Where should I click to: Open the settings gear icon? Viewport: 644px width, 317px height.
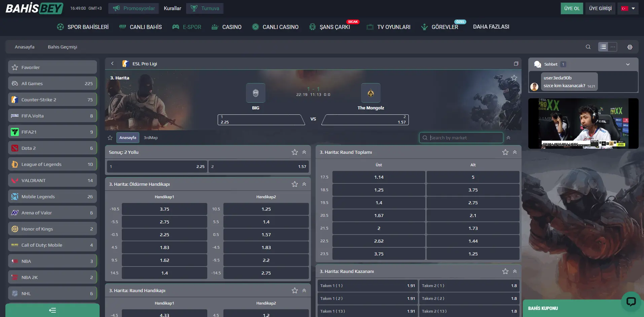coord(630,47)
